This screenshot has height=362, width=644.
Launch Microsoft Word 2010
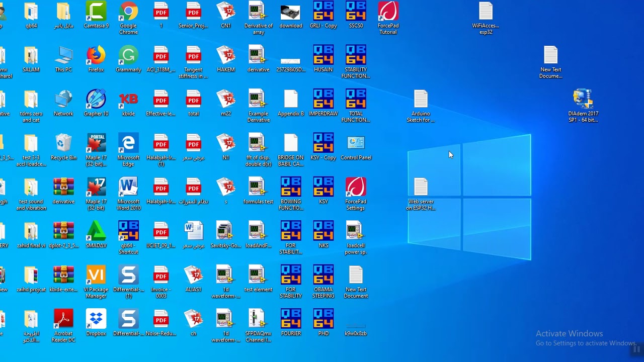[128, 195]
